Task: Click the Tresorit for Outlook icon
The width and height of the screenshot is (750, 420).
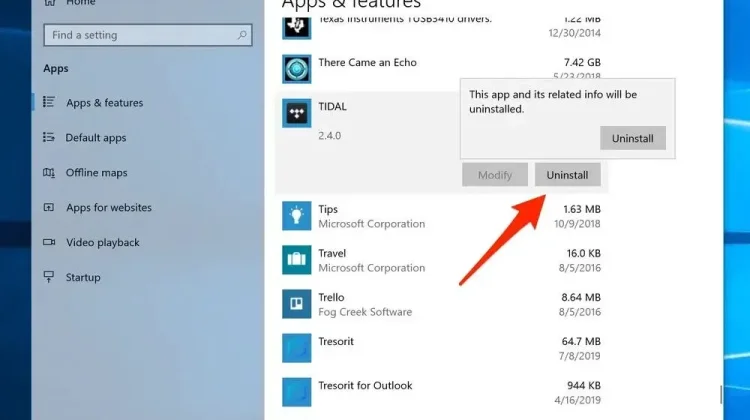Action: [297, 392]
